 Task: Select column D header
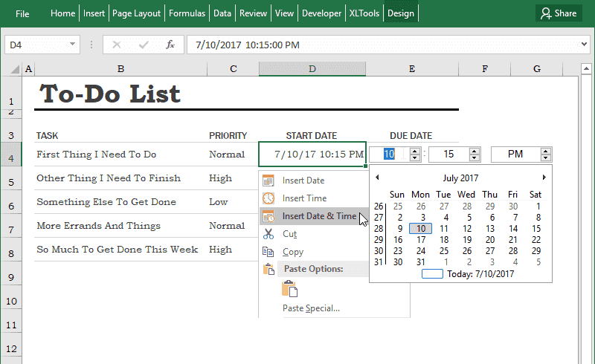point(312,69)
